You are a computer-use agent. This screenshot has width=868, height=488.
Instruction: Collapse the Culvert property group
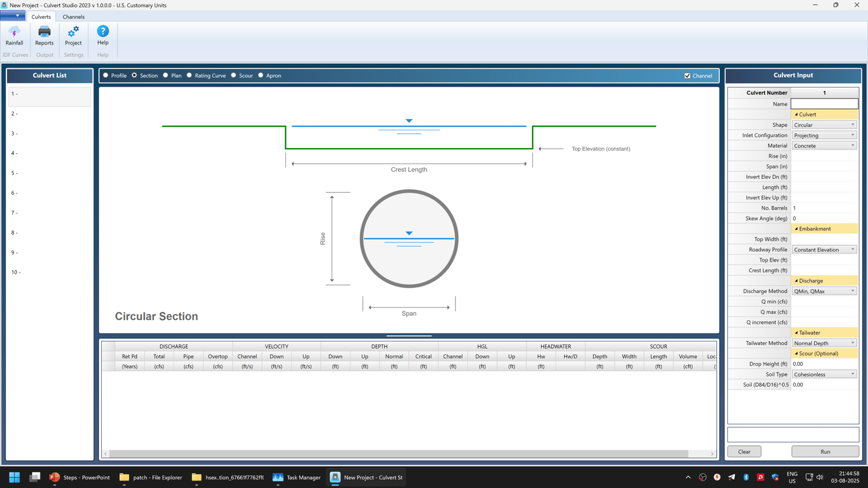[x=796, y=115]
